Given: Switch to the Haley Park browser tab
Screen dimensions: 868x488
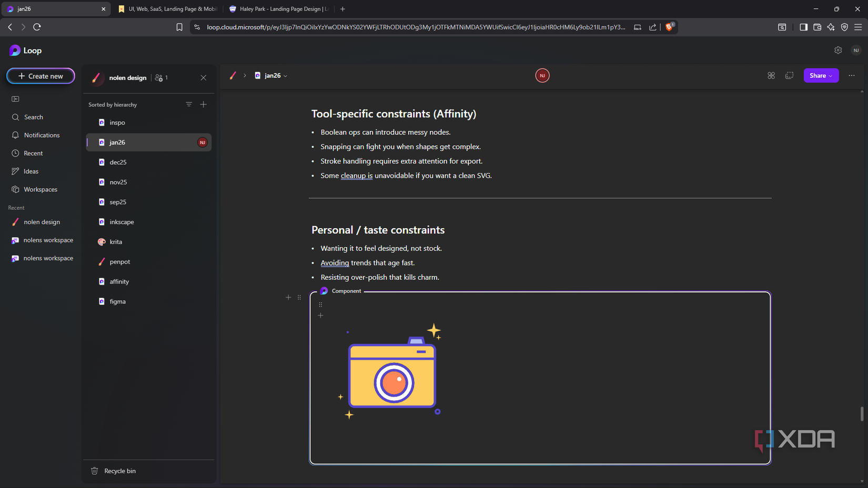Looking at the screenshot, I should 279,9.
